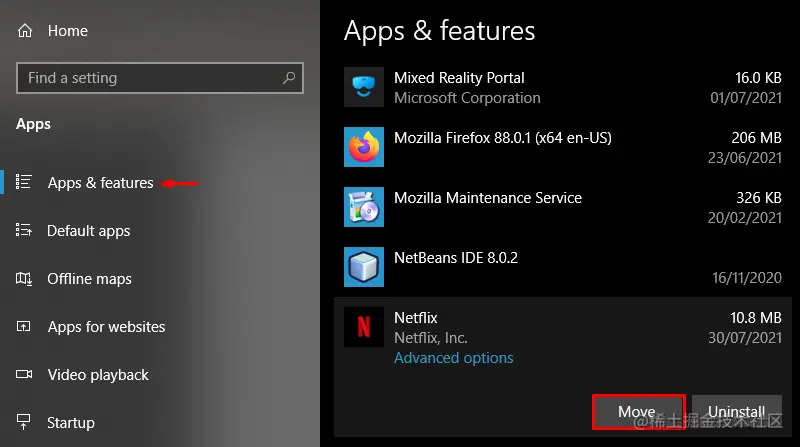The width and height of the screenshot is (800, 447).
Task: Click the Netflix, Inc. publisher text
Action: (x=431, y=338)
